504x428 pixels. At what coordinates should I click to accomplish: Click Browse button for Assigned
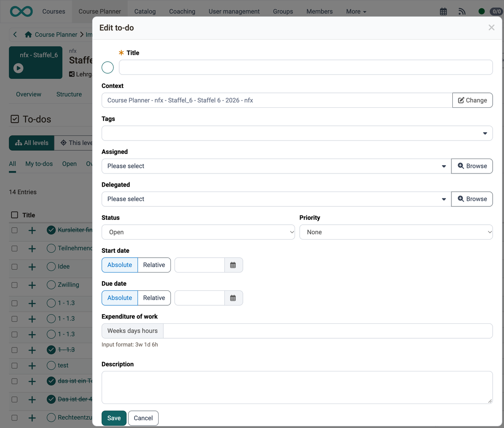point(472,166)
